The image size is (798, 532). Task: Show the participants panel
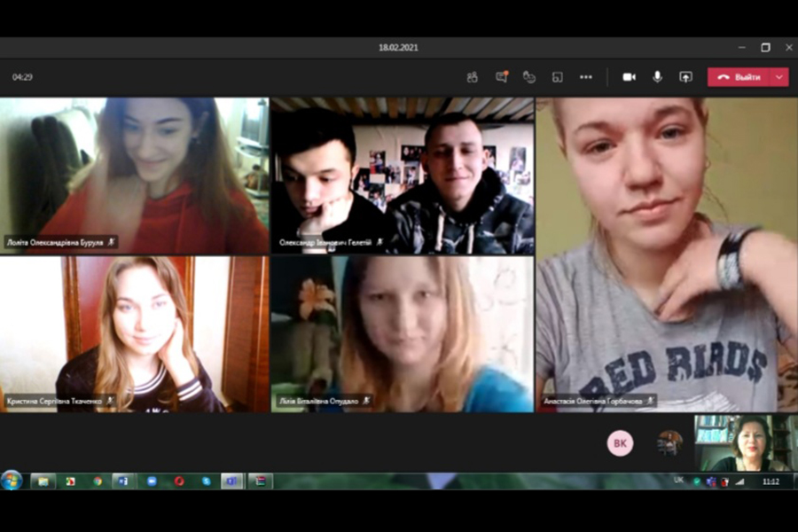(x=473, y=77)
